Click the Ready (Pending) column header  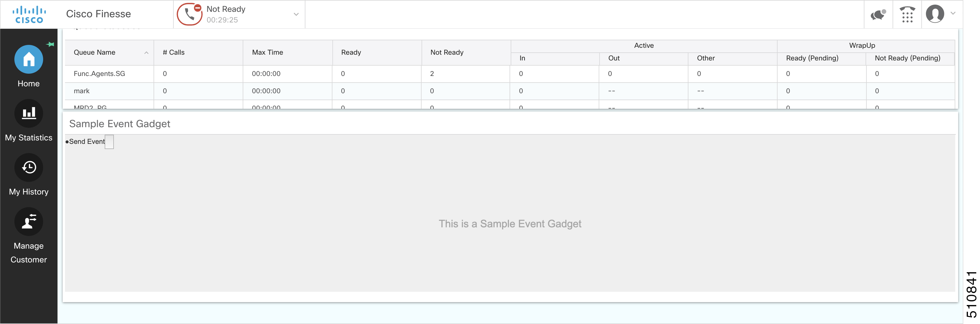(821, 58)
